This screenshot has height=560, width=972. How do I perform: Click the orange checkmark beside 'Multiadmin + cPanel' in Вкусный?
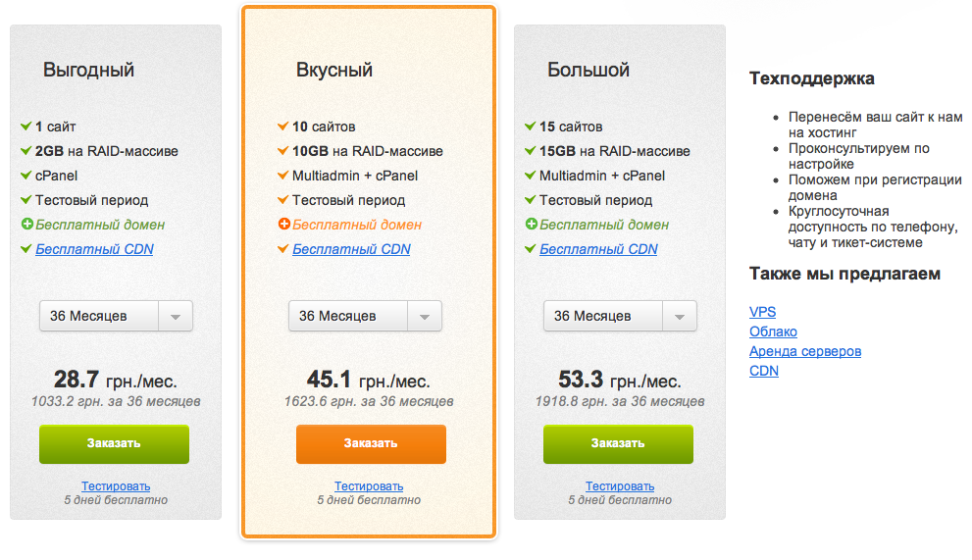point(283,176)
